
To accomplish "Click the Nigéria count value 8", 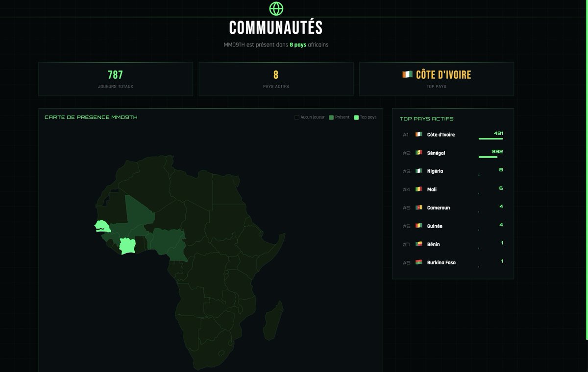I will [501, 169].
